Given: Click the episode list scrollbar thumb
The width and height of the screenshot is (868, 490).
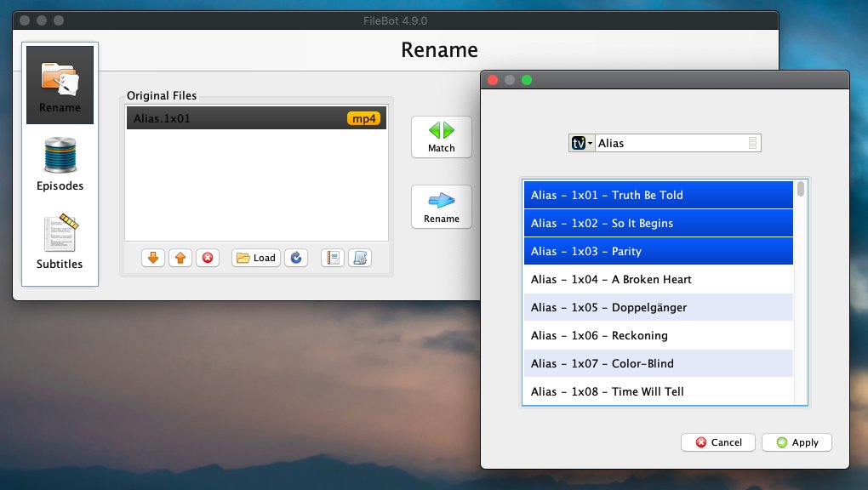Looking at the screenshot, I should (x=801, y=189).
